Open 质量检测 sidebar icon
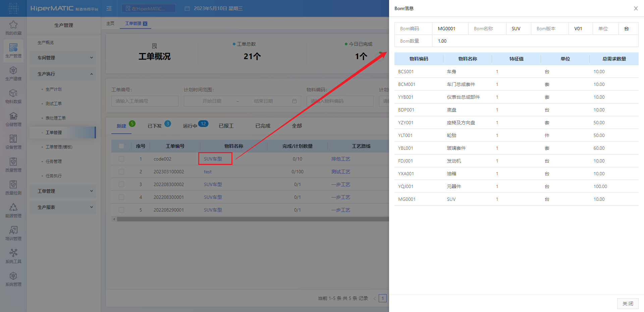644x312 pixels. (13, 184)
